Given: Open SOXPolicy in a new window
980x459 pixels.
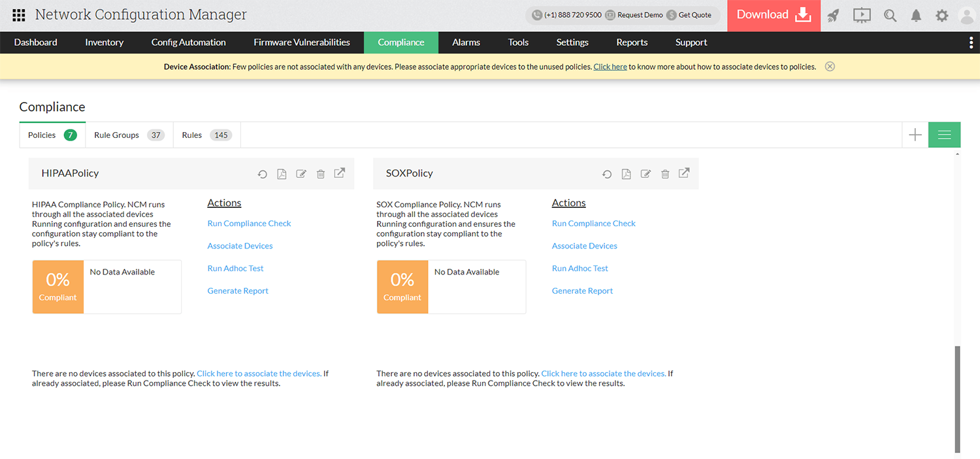Looking at the screenshot, I should [x=684, y=173].
